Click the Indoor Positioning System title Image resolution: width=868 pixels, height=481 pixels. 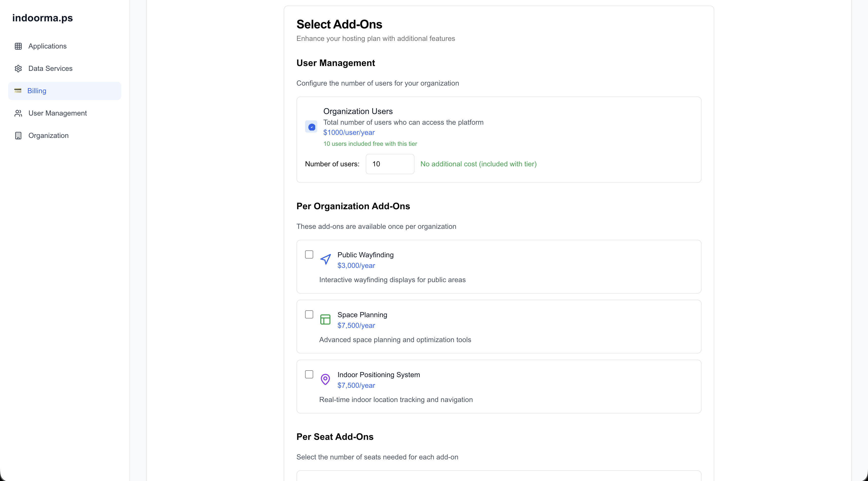click(378, 375)
